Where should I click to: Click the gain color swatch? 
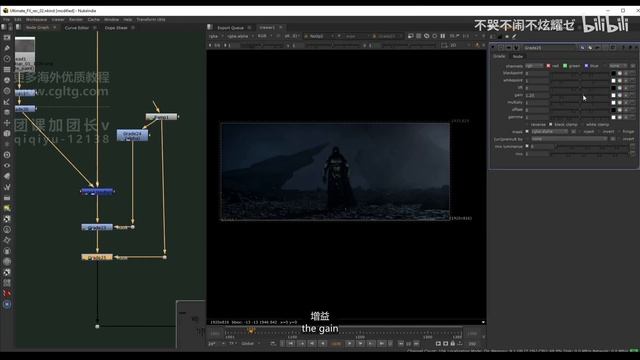tap(613, 95)
